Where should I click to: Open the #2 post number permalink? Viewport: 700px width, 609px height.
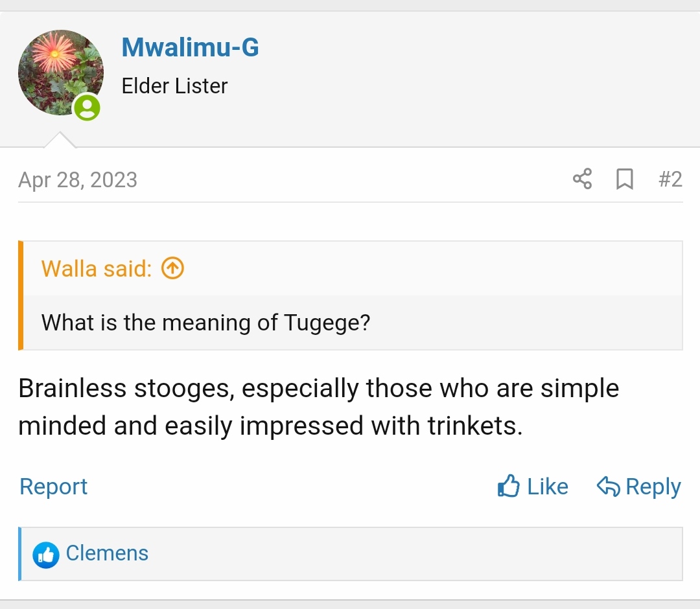(x=670, y=179)
